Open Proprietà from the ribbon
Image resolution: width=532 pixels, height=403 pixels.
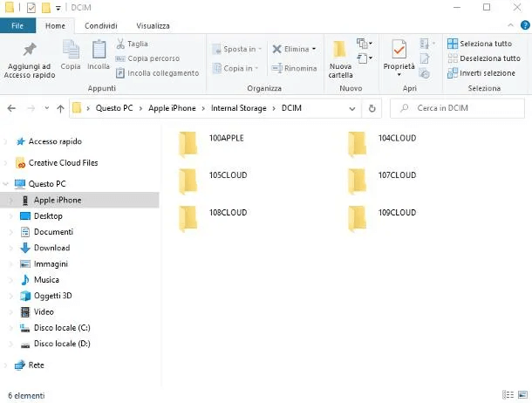click(399, 54)
